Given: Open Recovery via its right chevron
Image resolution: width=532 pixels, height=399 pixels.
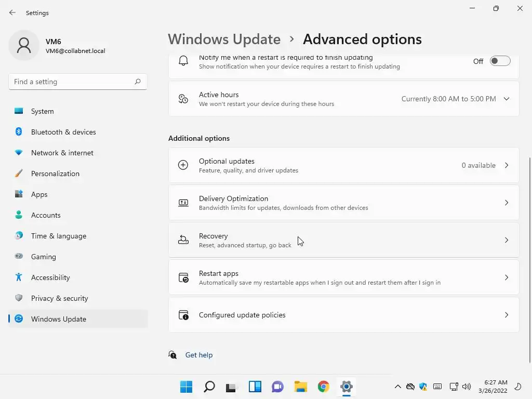Looking at the screenshot, I should point(507,240).
